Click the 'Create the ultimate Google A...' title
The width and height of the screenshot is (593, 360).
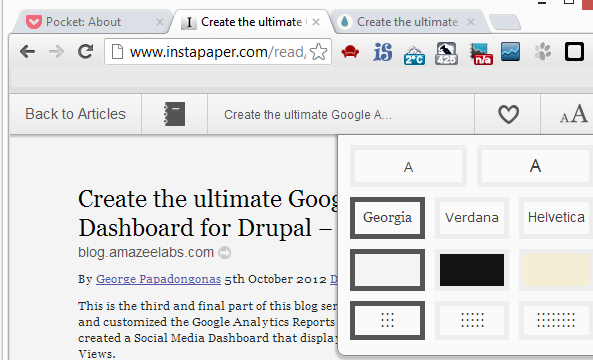tap(308, 115)
